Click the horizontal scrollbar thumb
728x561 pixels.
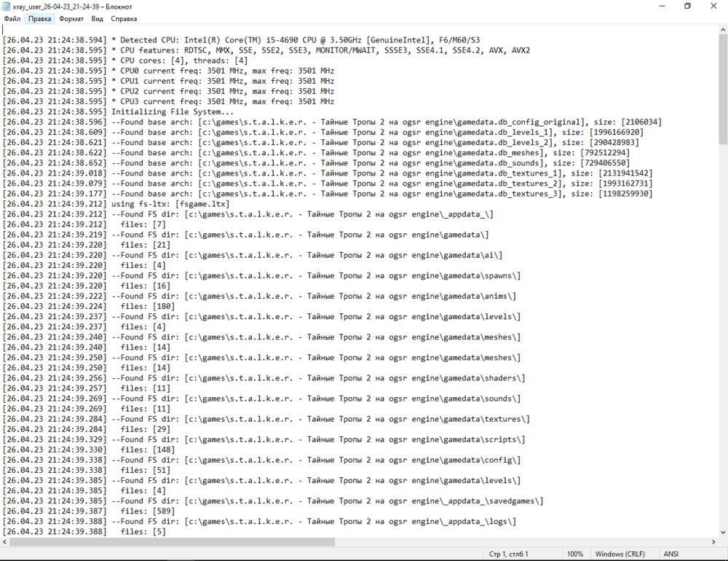click(172, 542)
